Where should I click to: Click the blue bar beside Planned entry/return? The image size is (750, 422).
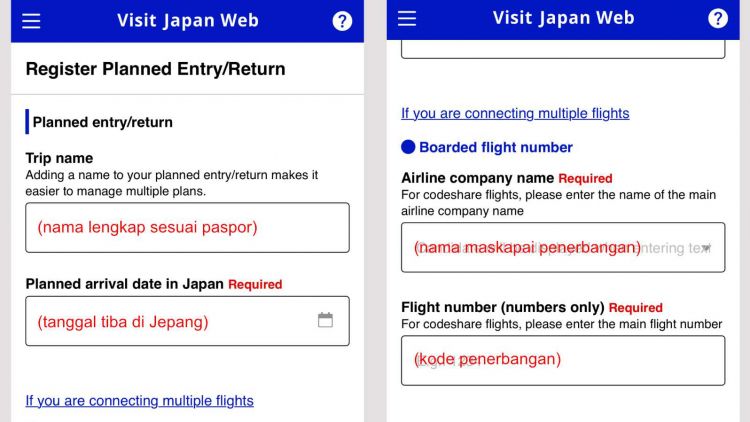27,122
